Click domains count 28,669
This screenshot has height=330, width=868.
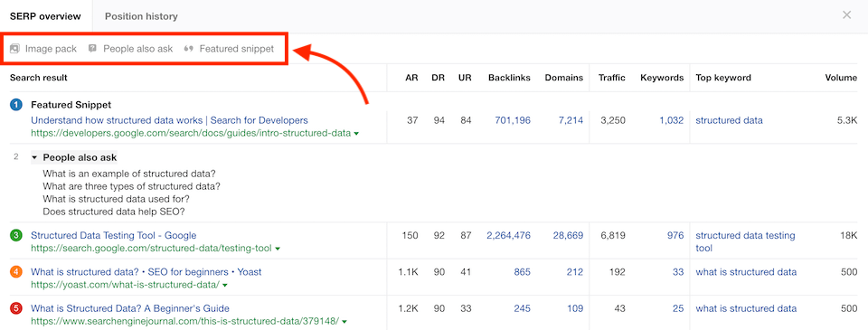[568, 235]
